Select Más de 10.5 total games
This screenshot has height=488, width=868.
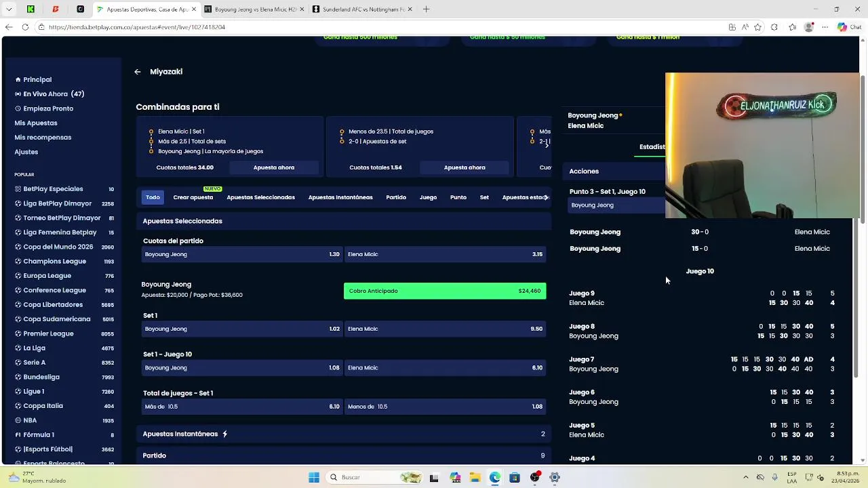[x=241, y=407]
